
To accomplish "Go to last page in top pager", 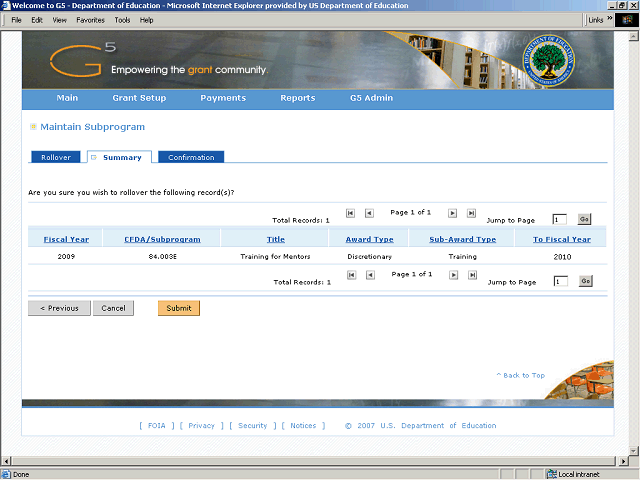I will click(x=471, y=213).
